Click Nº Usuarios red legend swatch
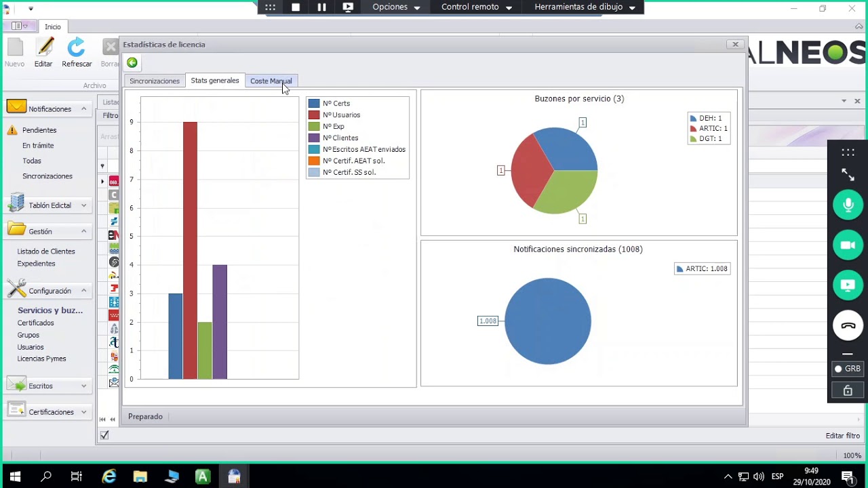This screenshot has height=488, width=868. [x=314, y=115]
